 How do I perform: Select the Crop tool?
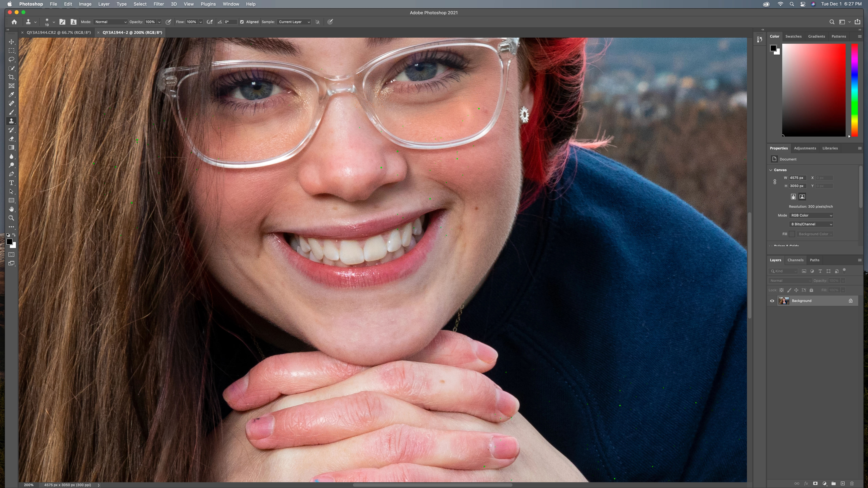[x=12, y=77]
